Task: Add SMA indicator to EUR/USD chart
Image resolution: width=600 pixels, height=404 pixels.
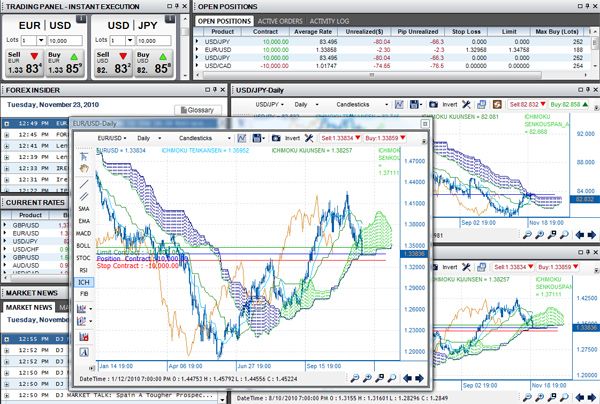Action: coord(84,209)
